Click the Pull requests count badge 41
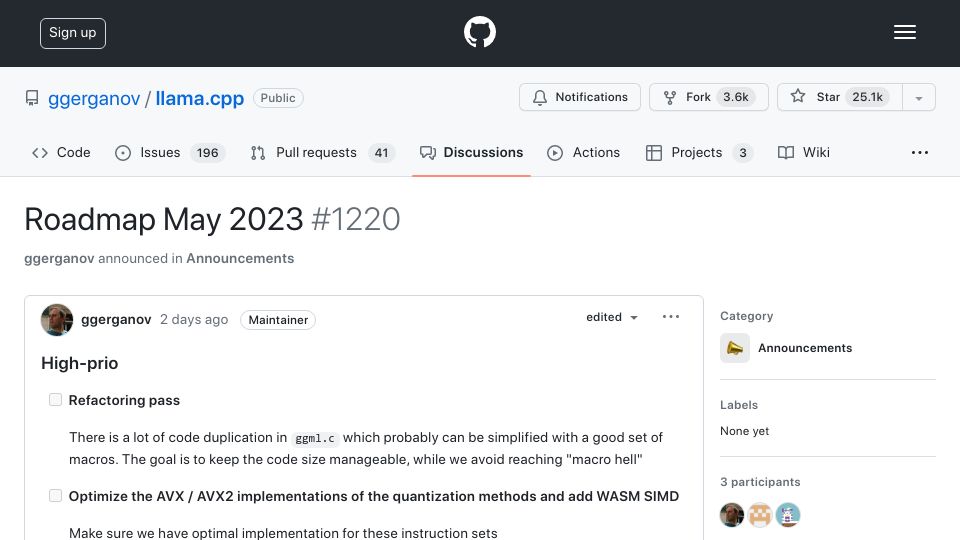 coord(381,152)
